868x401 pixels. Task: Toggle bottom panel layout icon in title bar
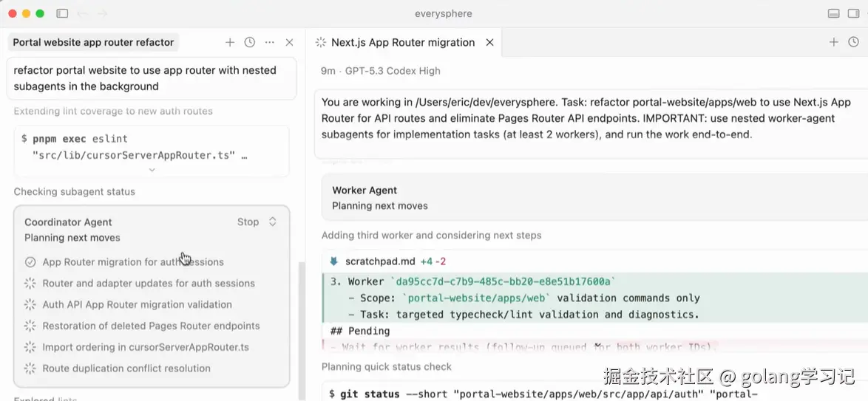(x=833, y=13)
